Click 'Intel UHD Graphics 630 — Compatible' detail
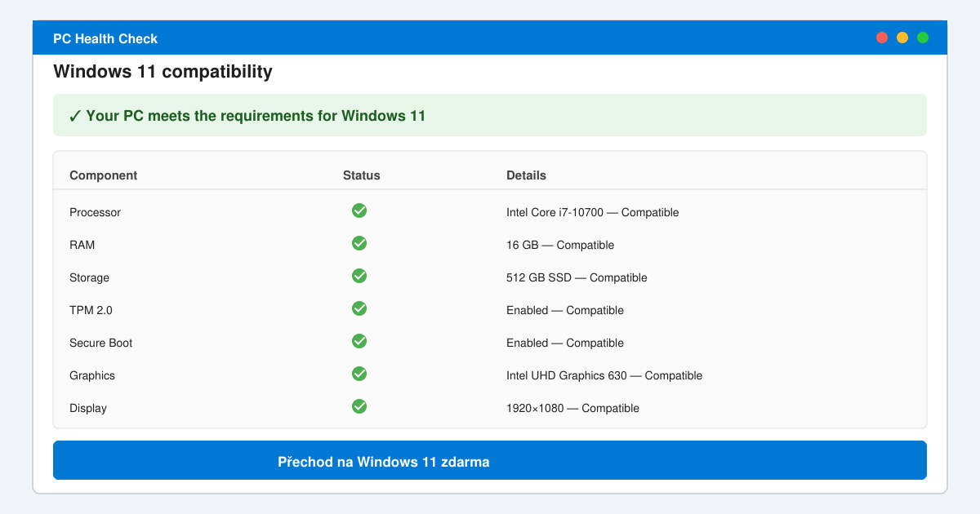The height and width of the screenshot is (514, 980). [x=604, y=375]
